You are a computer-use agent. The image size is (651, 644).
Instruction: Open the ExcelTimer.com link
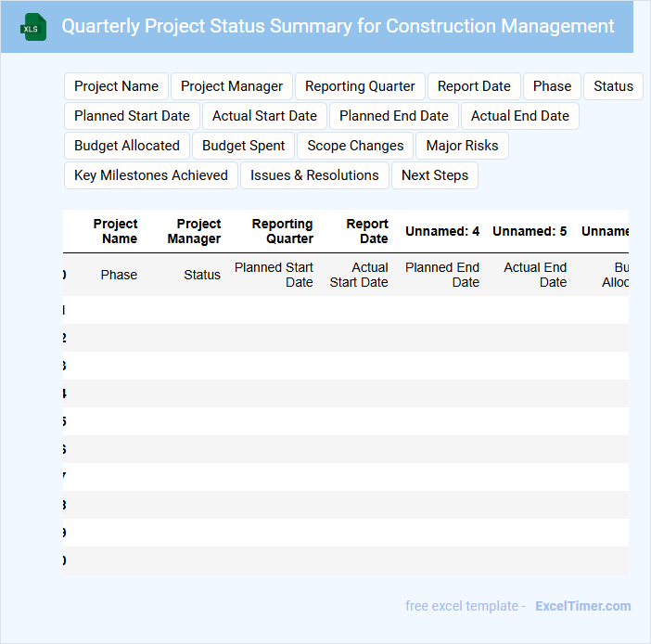point(582,606)
